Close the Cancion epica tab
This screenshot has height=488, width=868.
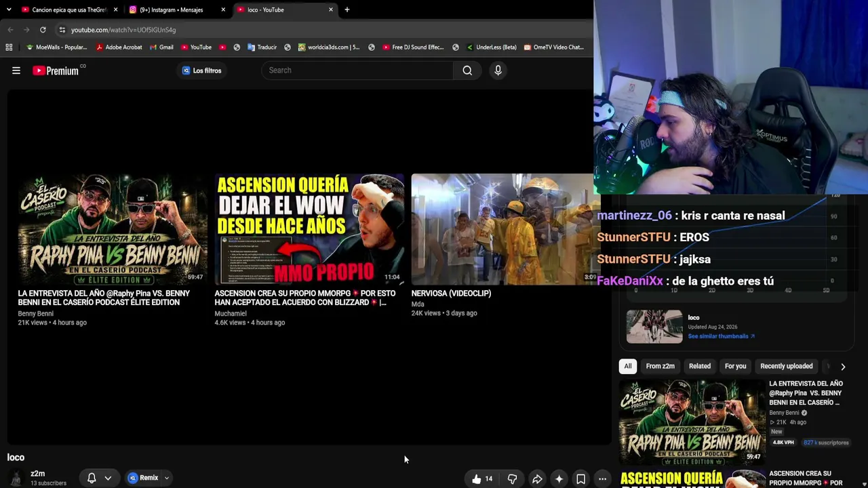click(115, 9)
